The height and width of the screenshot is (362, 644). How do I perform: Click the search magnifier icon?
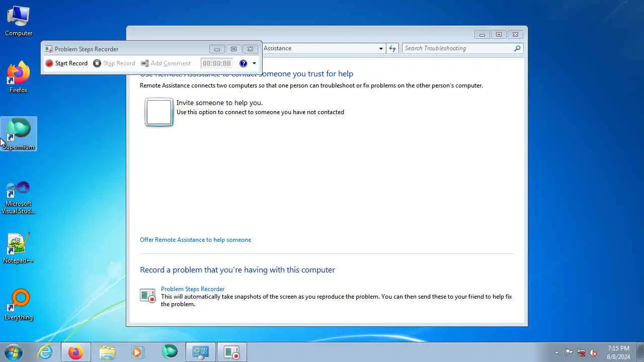[x=517, y=48]
